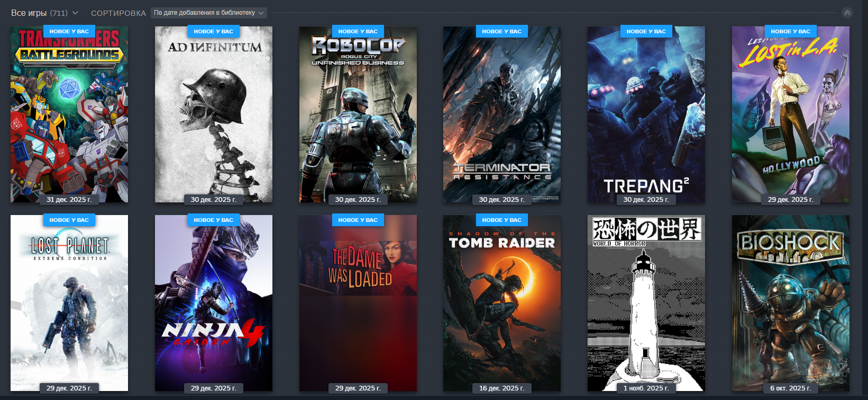Click 'НОВОЕ У ВАС' badge on Trepang2
The image size is (868, 400).
pyautogui.click(x=646, y=31)
